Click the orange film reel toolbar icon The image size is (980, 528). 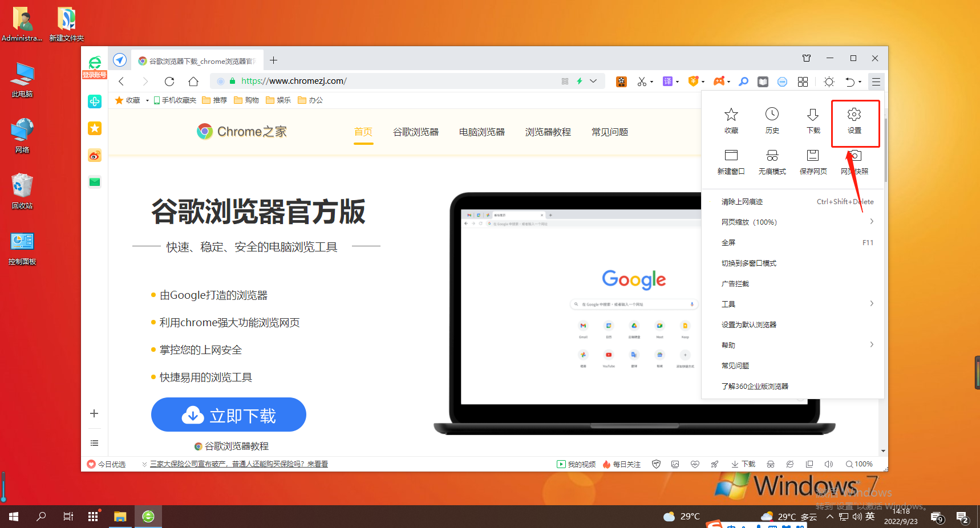(621, 82)
